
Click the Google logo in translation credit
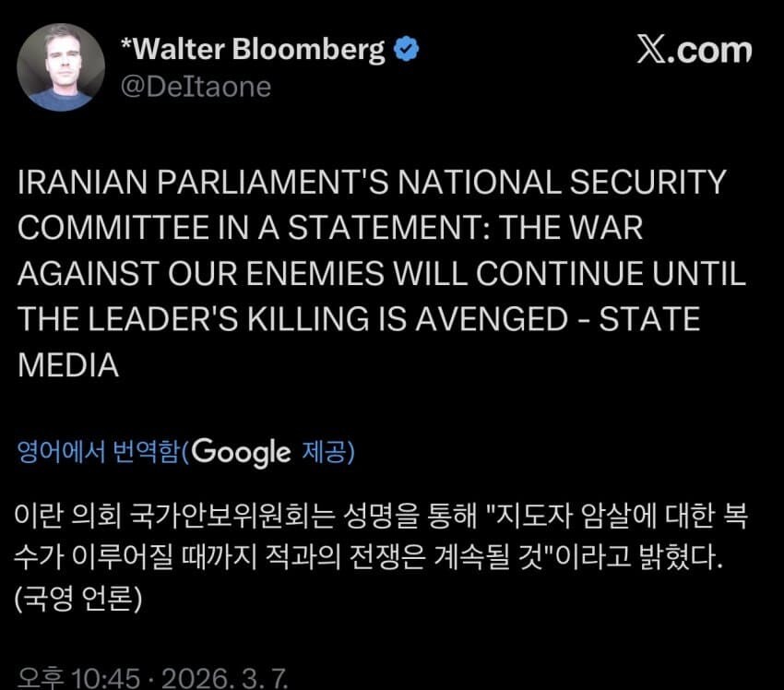tap(243, 451)
